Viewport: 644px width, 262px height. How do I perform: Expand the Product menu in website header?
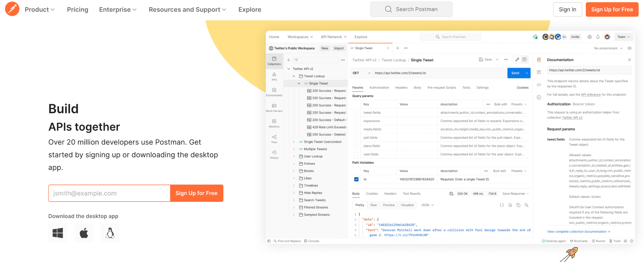point(40,9)
